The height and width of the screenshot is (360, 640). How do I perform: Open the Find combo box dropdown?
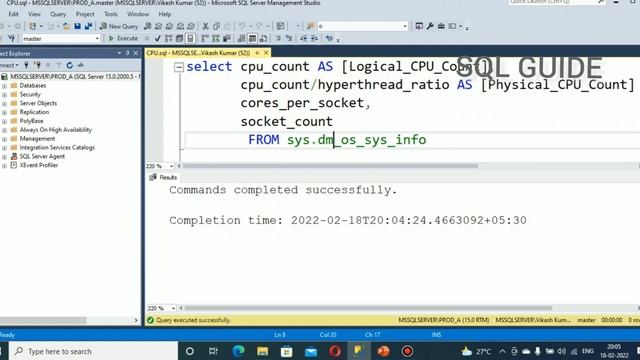(405, 26)
